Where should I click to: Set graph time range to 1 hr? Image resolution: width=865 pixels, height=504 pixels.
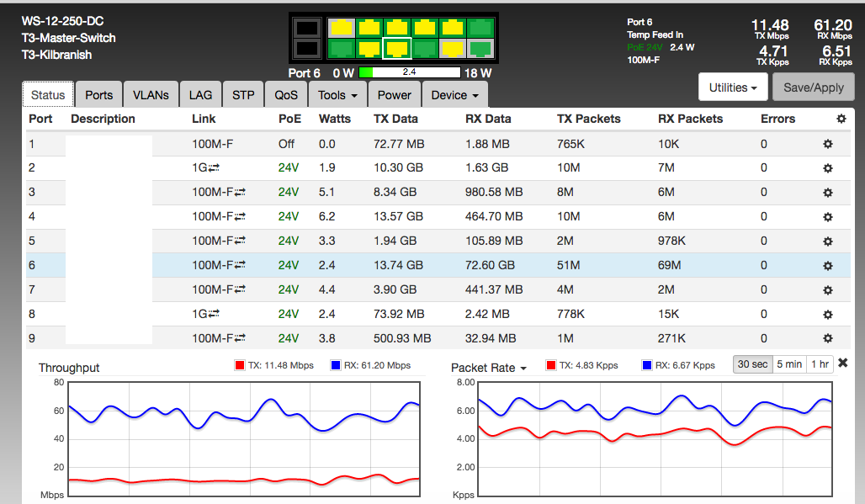tap(819, 364)
